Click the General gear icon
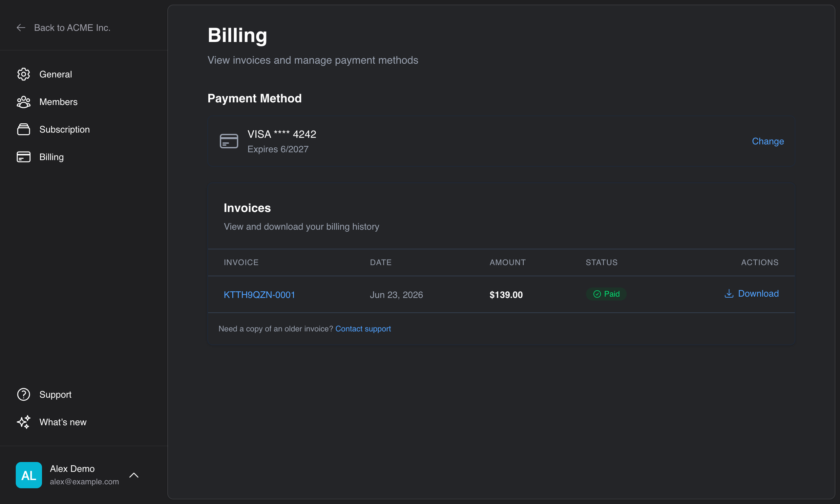 point(23,74)
